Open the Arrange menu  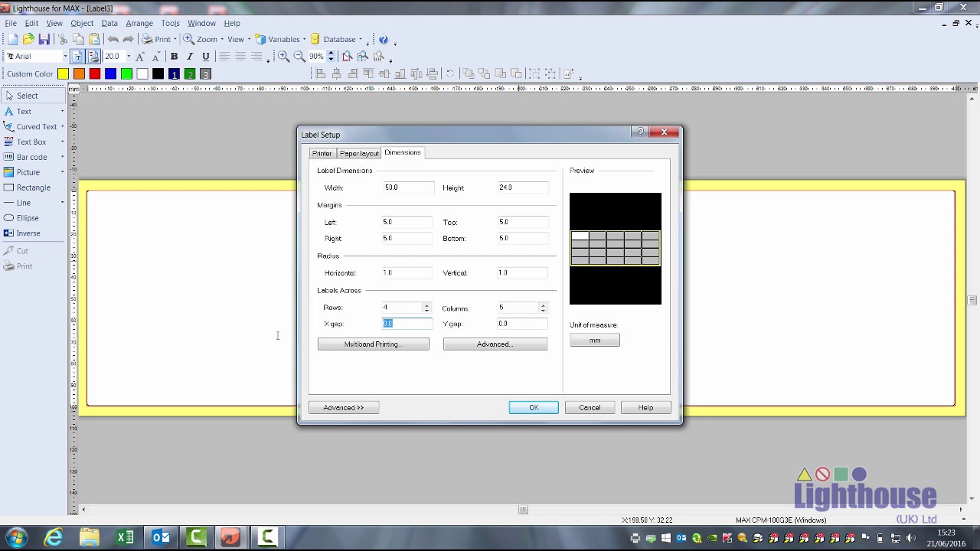point(139,23)
